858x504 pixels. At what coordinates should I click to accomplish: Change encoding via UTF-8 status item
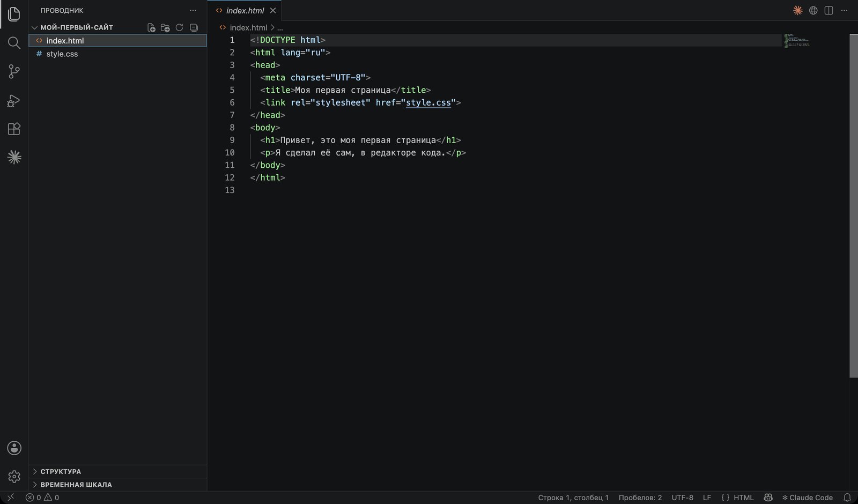(x=682, y=498)
